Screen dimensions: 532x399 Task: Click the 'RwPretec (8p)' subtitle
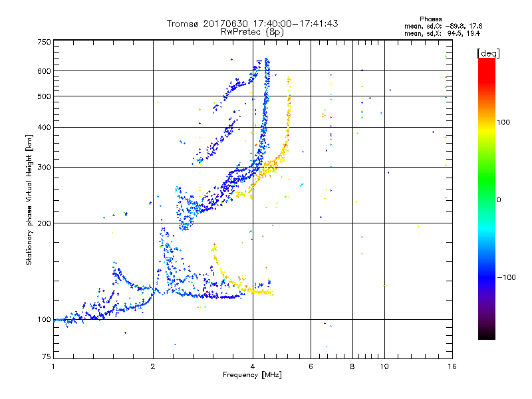click(252, 32)
